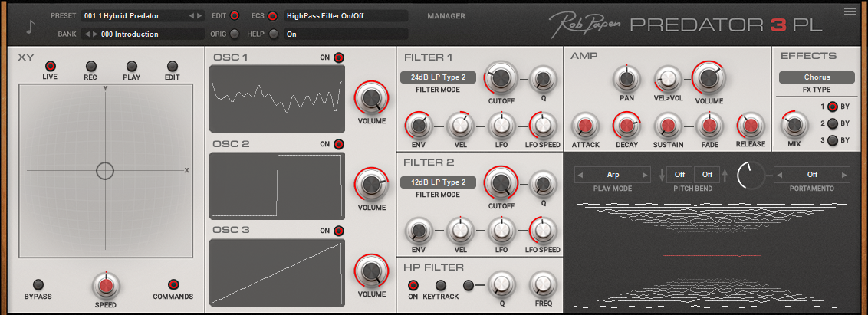Image resolution: width=868 pixels, height=315 pixels.
Task: Click AMP PAN knob
Action: click(x=626, y=79)
